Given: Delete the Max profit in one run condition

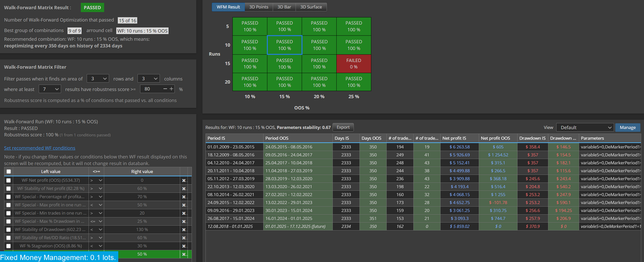Looking at the screenshot, I should [x=184, y=205].
